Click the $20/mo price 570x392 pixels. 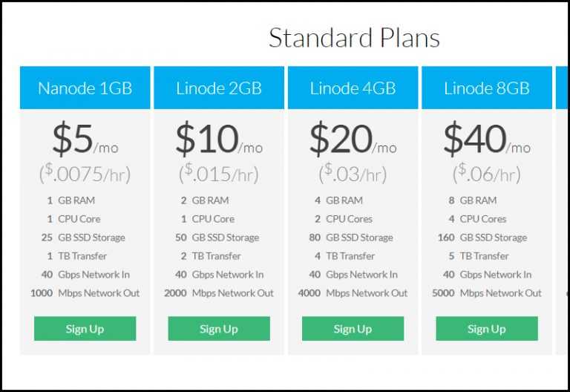[x=353, y=139]
